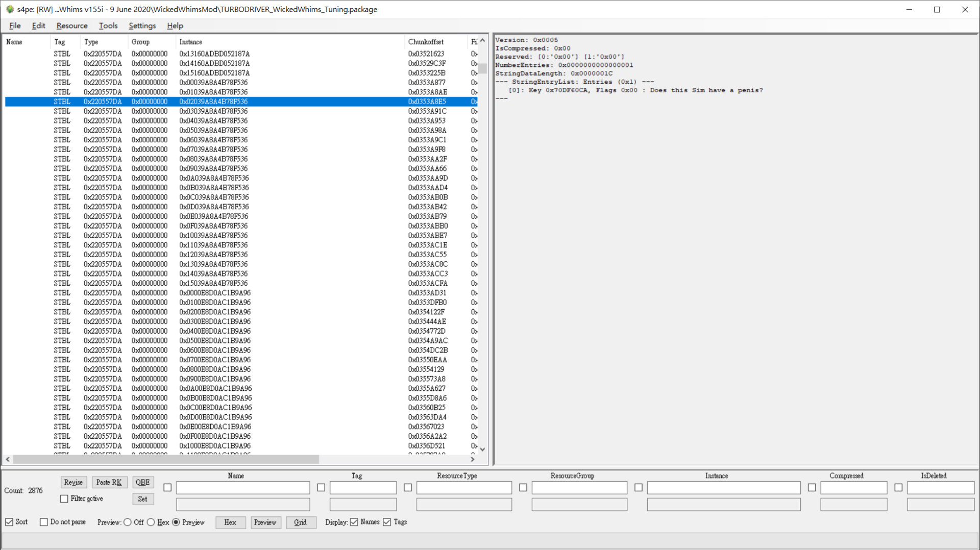
Task: Click the resource list scroll down arrow
Action: point(483,449)
